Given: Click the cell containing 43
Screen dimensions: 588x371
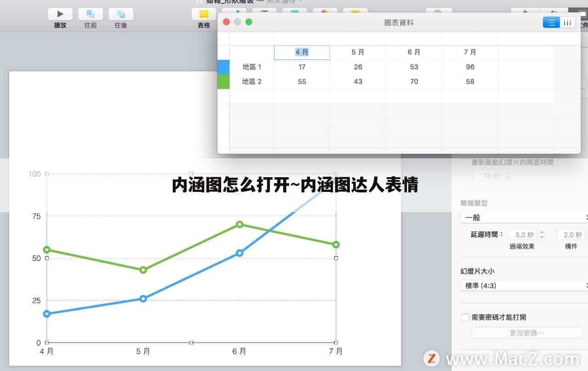Looking at the screenshot, I should pos(358,82).
